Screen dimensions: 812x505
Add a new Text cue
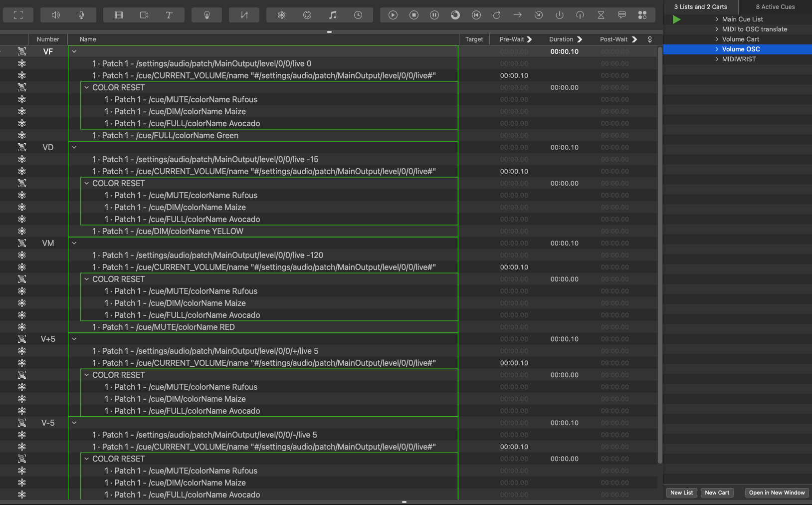(169, 15)
